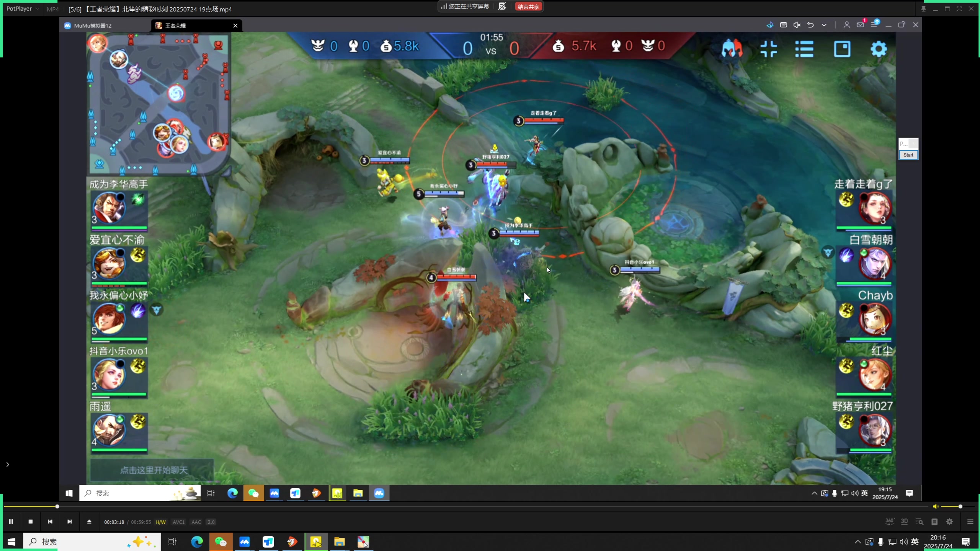
Task: Unmute MuMu emulator sound icon
Action: click(x=797, y=25)
